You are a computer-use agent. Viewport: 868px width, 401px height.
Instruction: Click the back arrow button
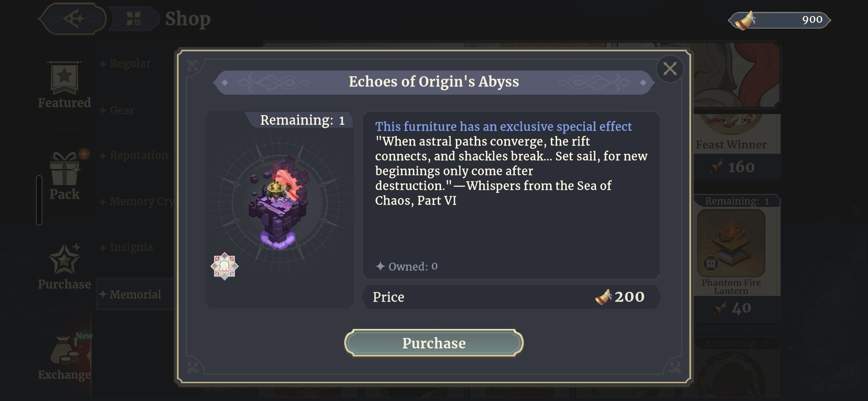[72, 19]
